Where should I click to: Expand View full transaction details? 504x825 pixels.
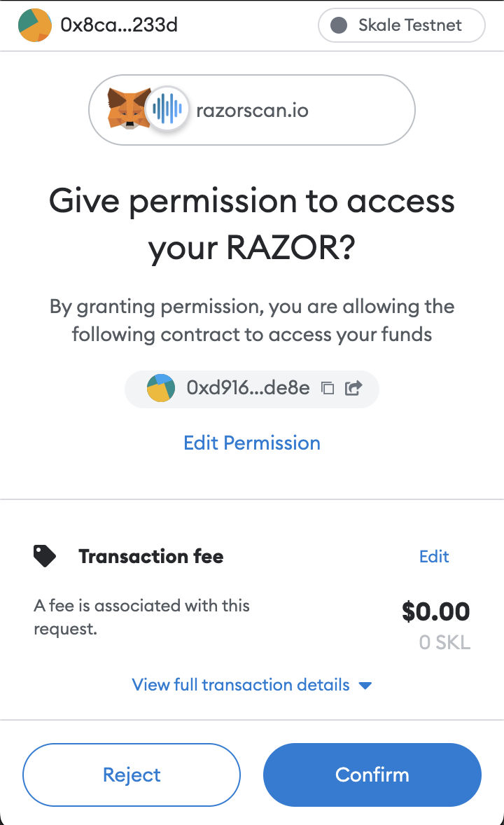point(241,684)
